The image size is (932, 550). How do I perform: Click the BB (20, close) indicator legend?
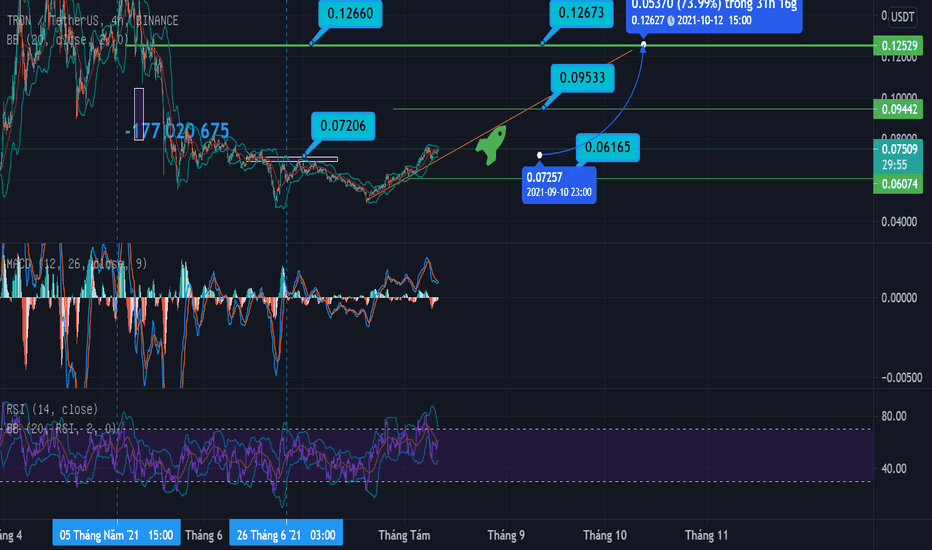pyautogui.click(x=67, y=40)
